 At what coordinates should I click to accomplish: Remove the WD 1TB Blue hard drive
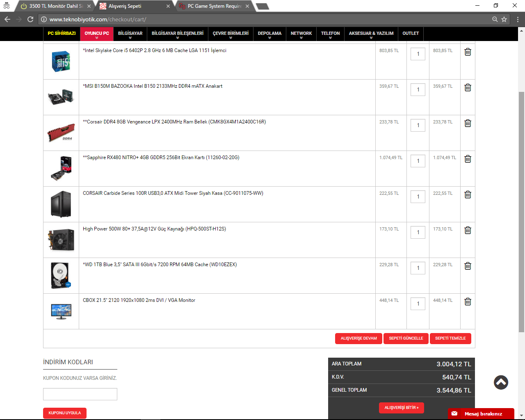point(468,266)
